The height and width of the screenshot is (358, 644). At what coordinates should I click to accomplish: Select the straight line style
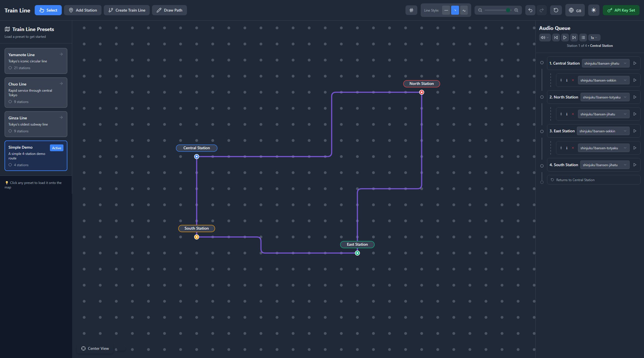click(446, 10)
